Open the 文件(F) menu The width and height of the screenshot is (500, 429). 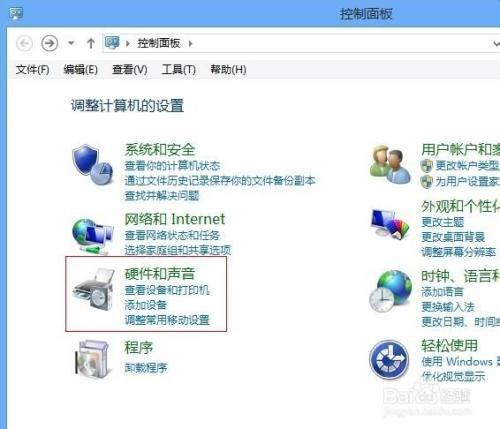(x=33, y=70)
